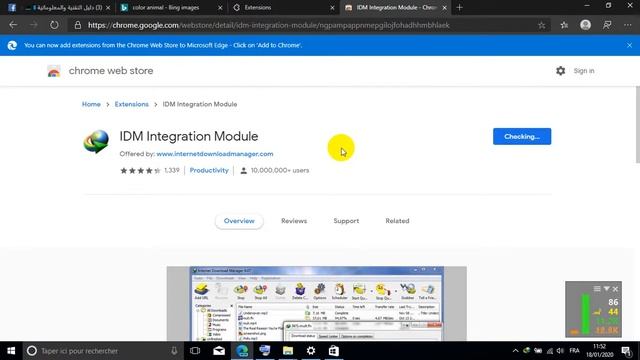This screenshot has width=640, height=360.
Task: Click the star rating of the extension
Action: point(140,171)
